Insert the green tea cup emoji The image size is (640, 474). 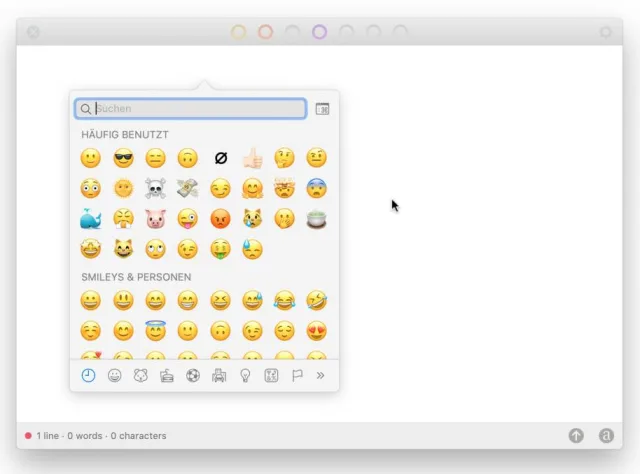click(x=317, y=219)
